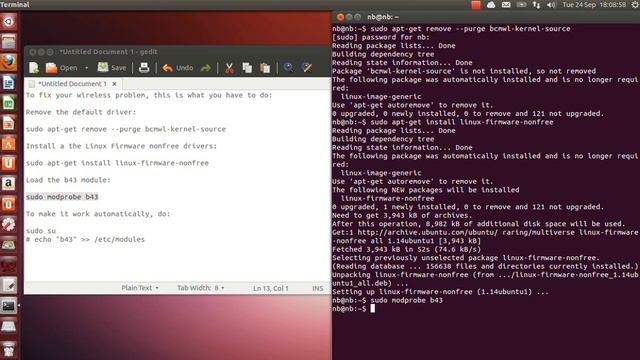Save the gedit document
The height and width of the screenshot is (360, 640).
coord(112,68)
